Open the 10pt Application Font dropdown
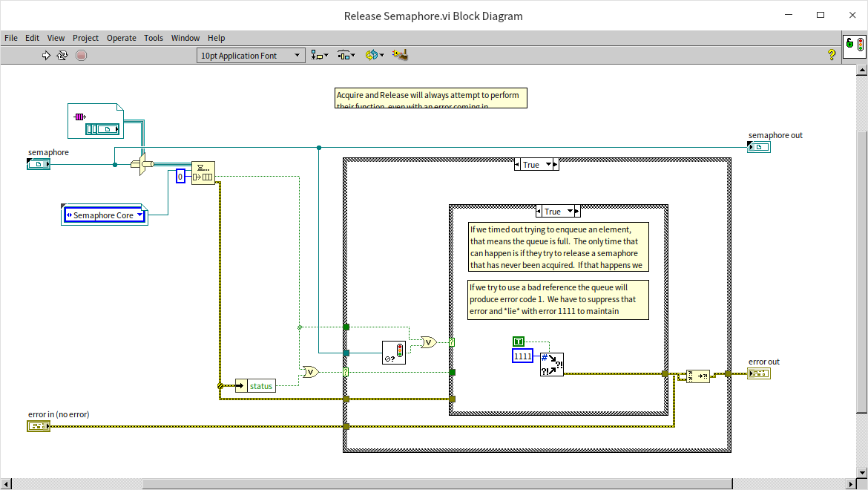 point(251,56)
